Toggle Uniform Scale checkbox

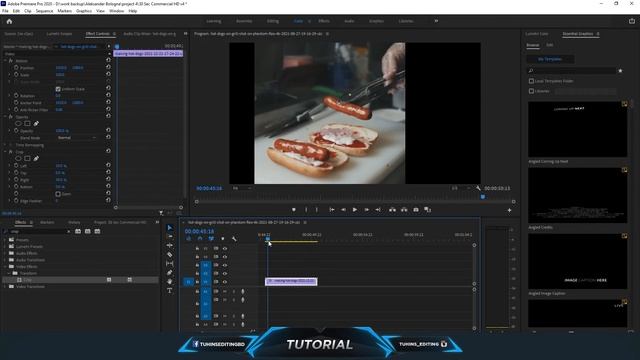[58, 89]
